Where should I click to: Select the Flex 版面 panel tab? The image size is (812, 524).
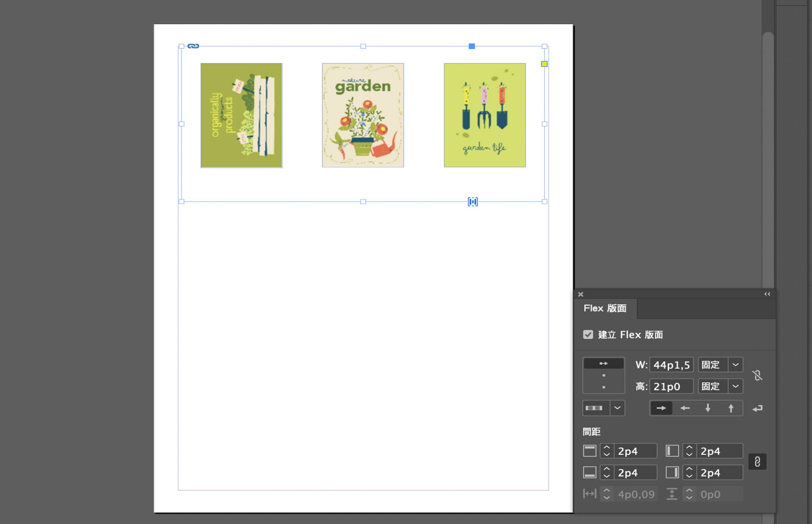(605, 308)
